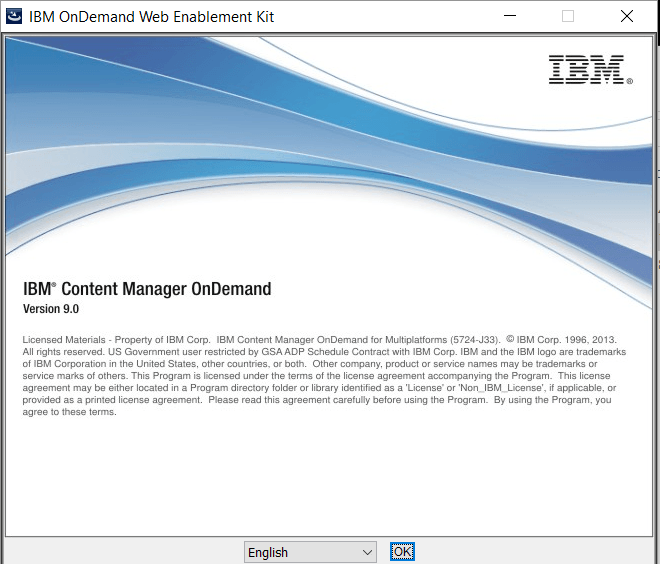Click the 'Licensed Materials - Property of IBM Corp.' text
The width and height of the screenshot is (660, 564).
click(x=116, y=340)
